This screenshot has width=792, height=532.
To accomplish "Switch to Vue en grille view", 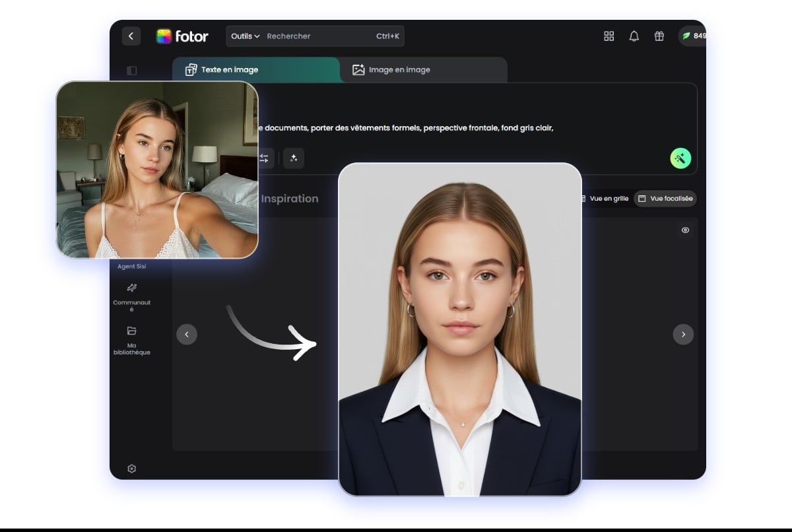I will (x=605, y=198).
